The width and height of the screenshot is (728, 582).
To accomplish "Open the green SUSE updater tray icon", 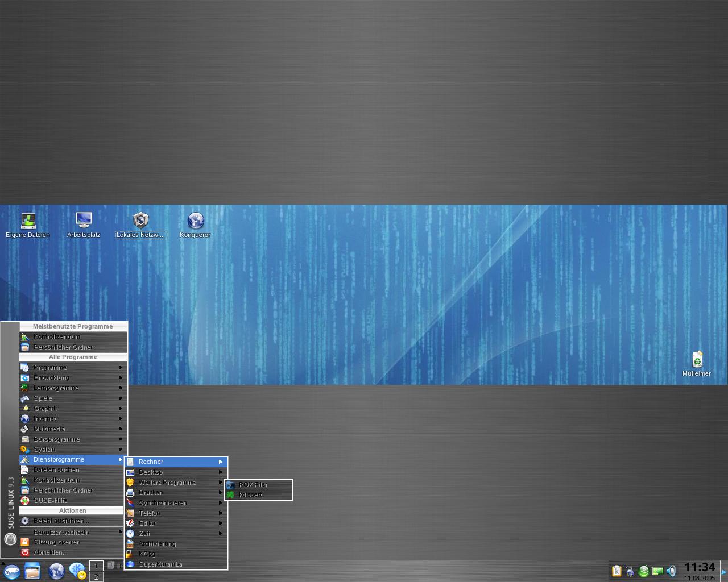I will click(644, 571).
